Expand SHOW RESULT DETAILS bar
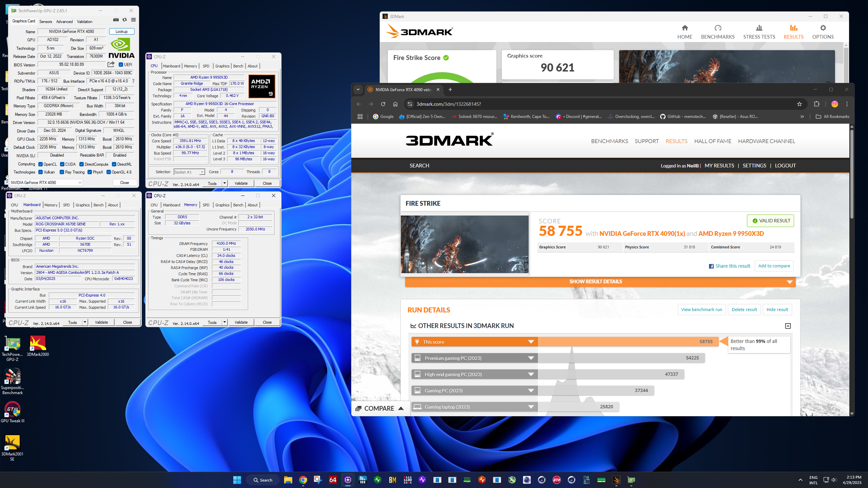Viewport: 868px width, 488px height. click(x=600, y=282)
